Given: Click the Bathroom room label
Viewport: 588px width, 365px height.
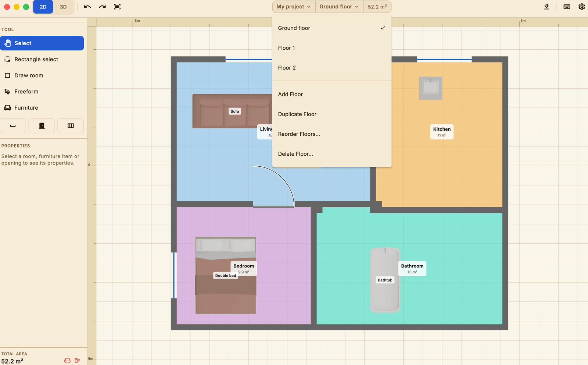Looking at the screenshot, I should coord(412,269).
